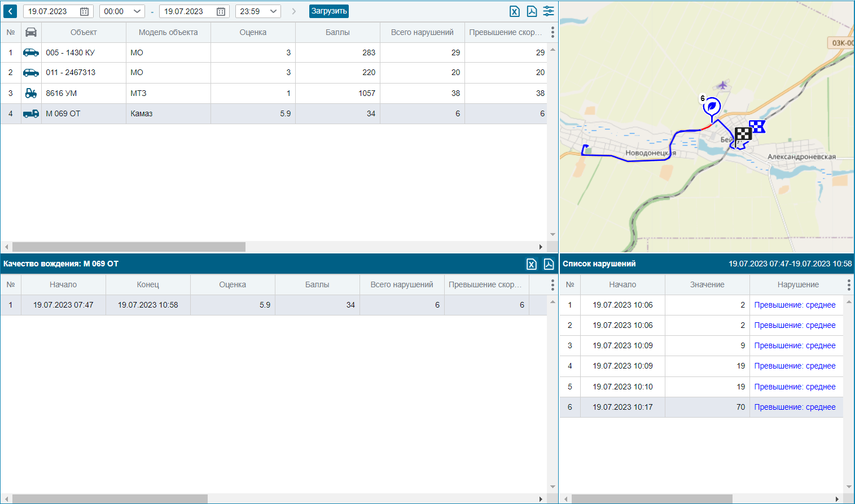Expand the 00:00 start time dropdown

click(x=122, y=11)
